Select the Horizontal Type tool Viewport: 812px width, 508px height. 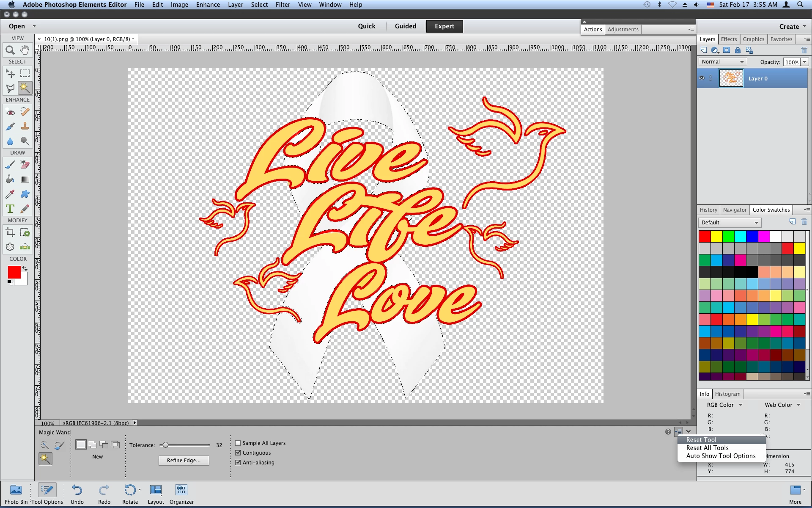pos(10,209)
